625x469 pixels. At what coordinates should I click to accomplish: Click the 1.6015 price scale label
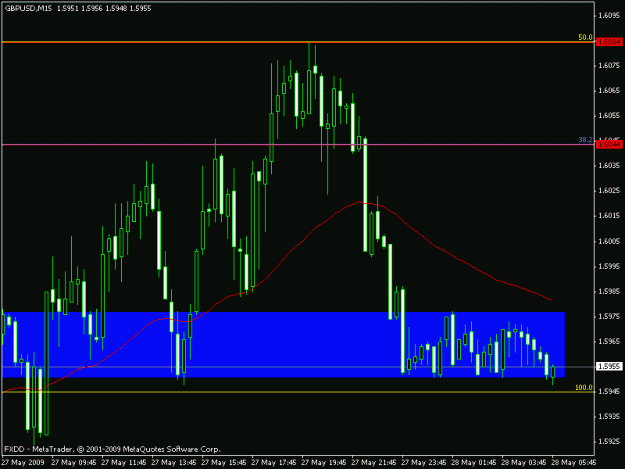click(x=609, y=216)
